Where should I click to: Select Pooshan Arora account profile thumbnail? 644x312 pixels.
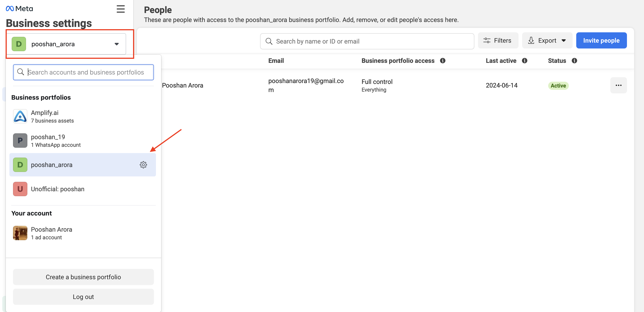tap(20, 233)
